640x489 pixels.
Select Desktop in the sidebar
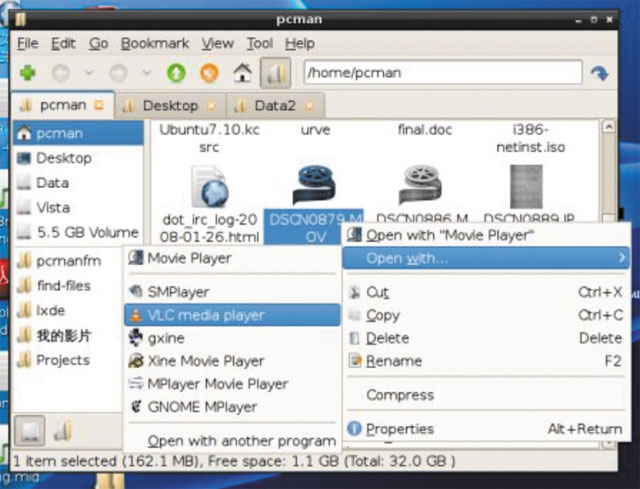tap(78, 158)
